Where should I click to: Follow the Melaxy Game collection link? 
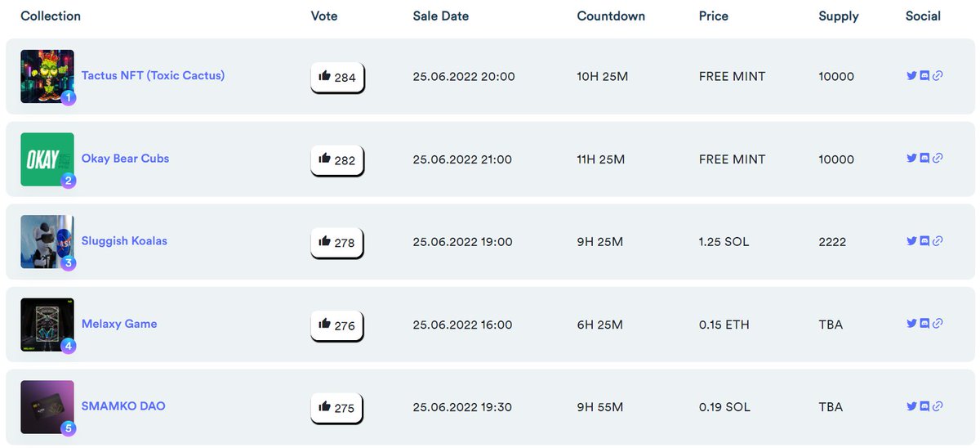coord(119,324)
